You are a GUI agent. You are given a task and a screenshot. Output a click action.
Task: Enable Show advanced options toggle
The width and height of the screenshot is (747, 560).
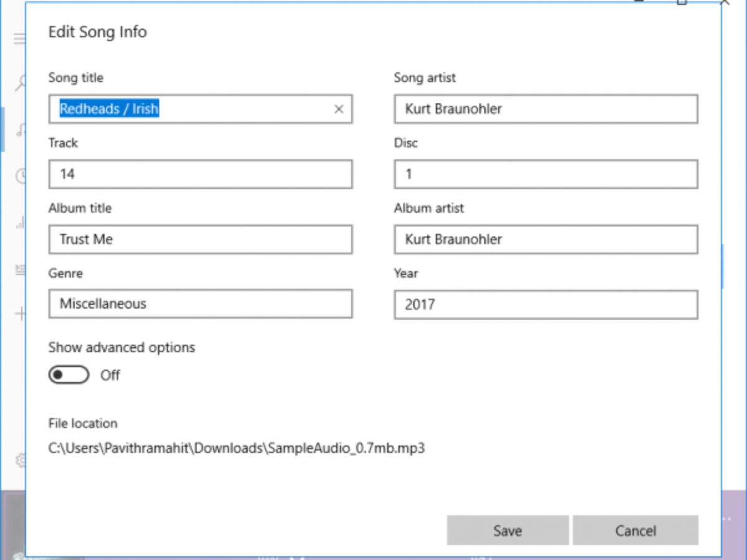[69, 375]
